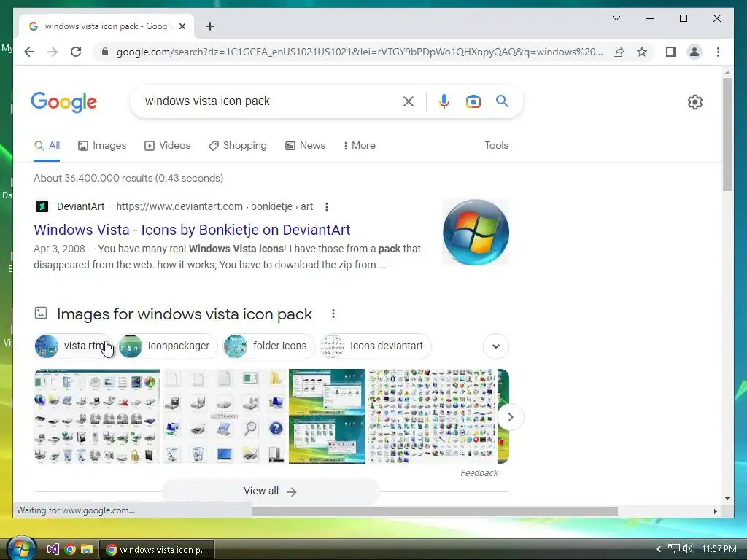Open the Chrome three-dot menu

(x=718, y=52)
